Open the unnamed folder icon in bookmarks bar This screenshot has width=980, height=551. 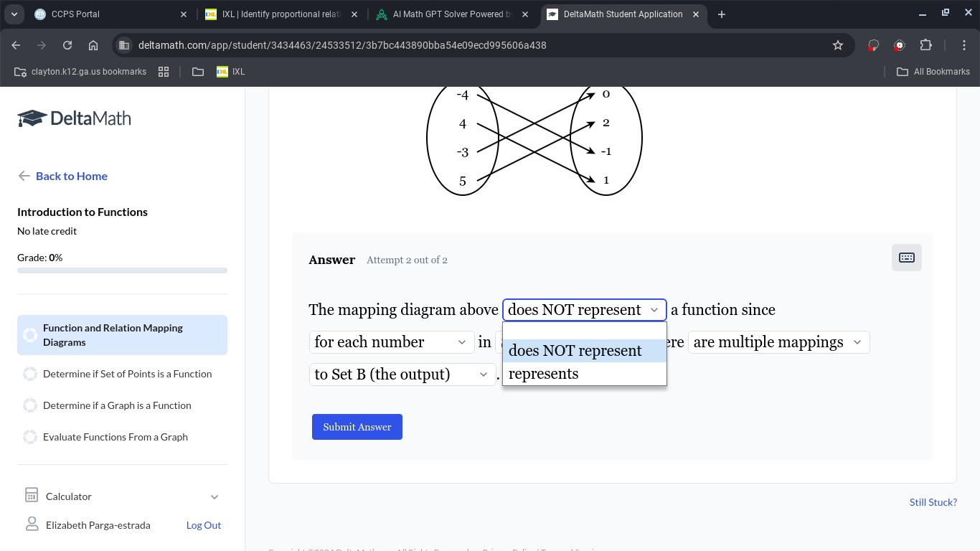pos(198,72)
